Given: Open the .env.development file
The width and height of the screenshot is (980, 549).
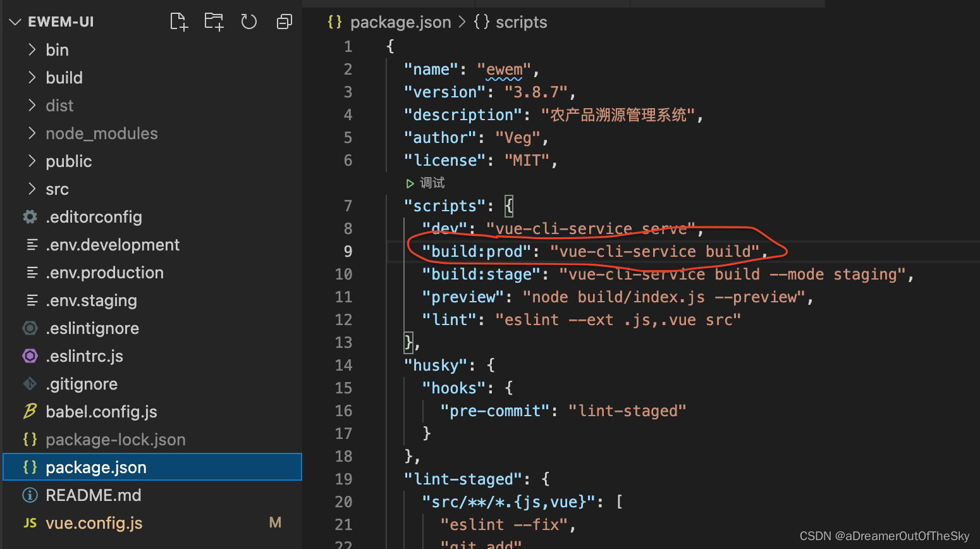Looking at the screenshot, I should pos(113,245).
